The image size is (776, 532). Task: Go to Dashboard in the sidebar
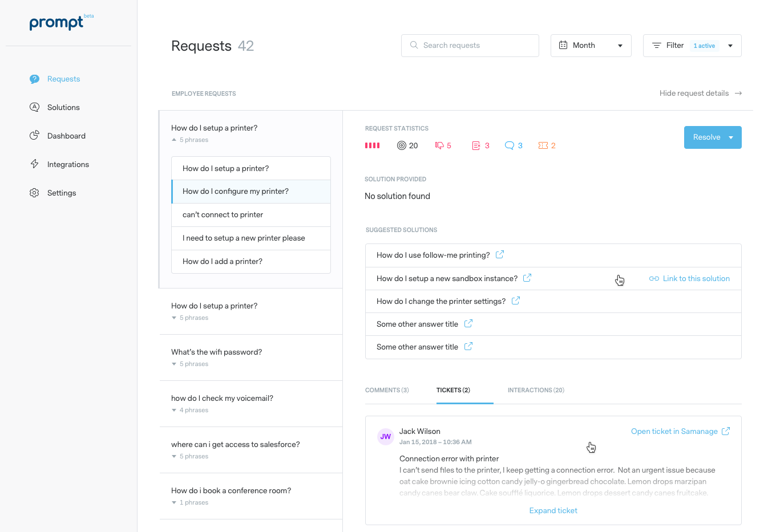pyautogui.click(x=66, y=136)
